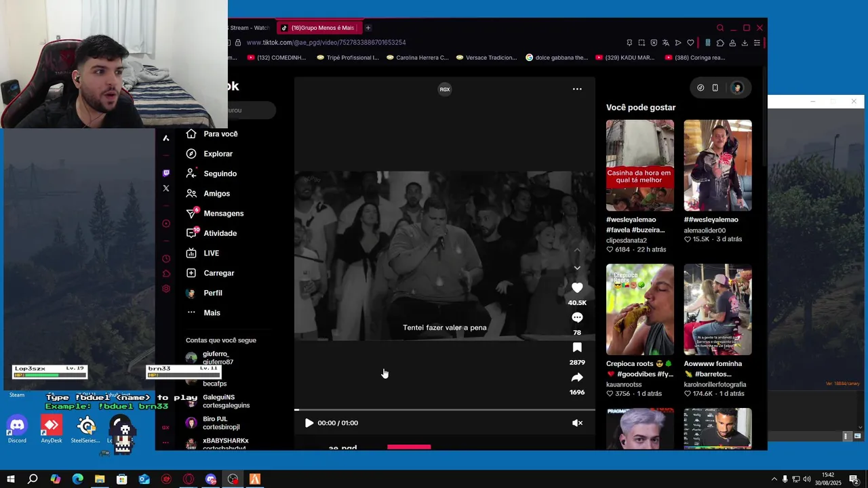Click the snapshot icon in address bar
The height and width of the screenshot is (488, 868).
(642, 43)
